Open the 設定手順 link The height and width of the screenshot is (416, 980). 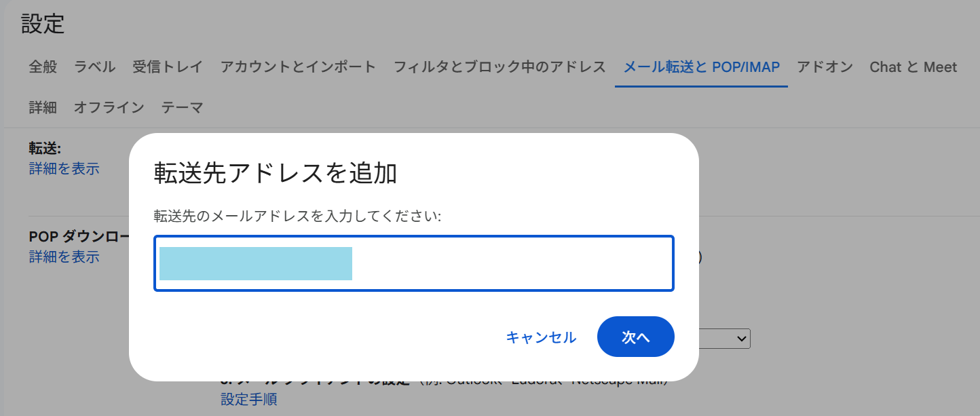point(248,399)
